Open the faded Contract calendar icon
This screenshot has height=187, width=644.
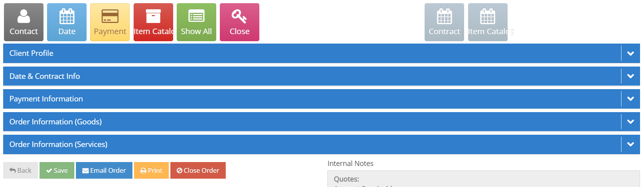pyautogui.click(x=444, y=22)
